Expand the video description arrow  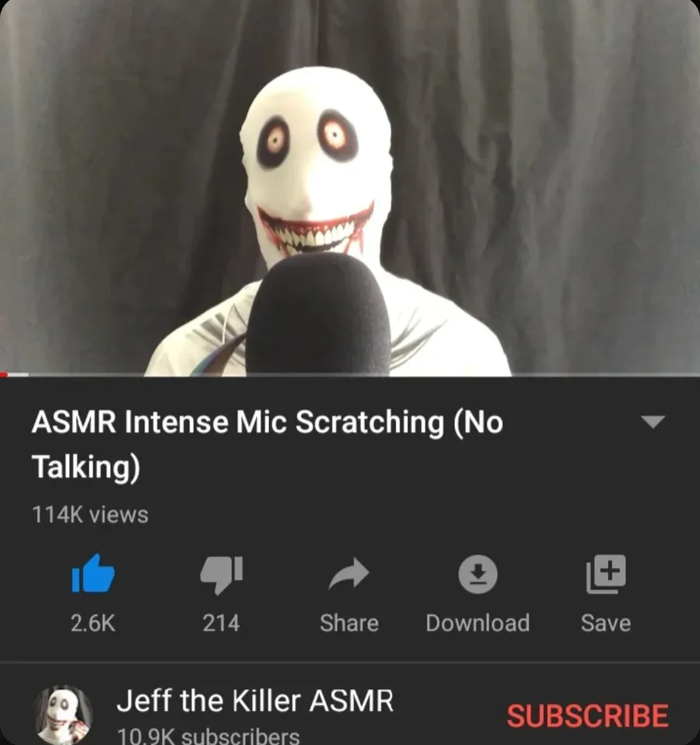click(653, 421)
